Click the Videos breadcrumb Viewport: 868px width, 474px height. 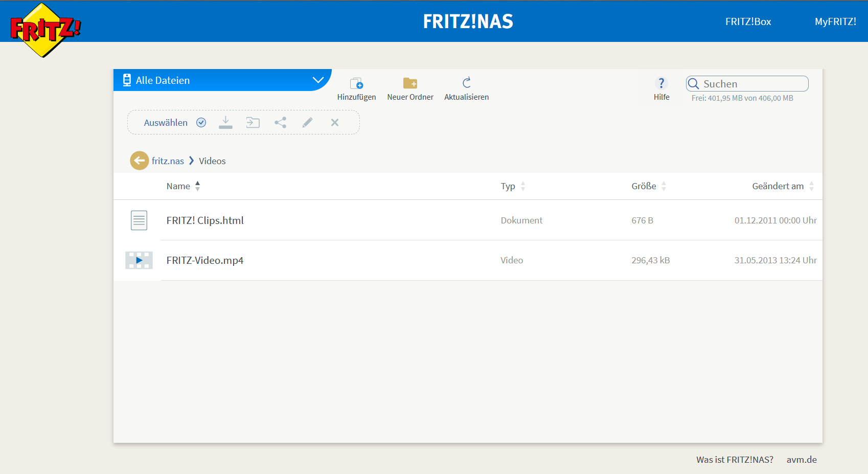[x=212, y=161]
